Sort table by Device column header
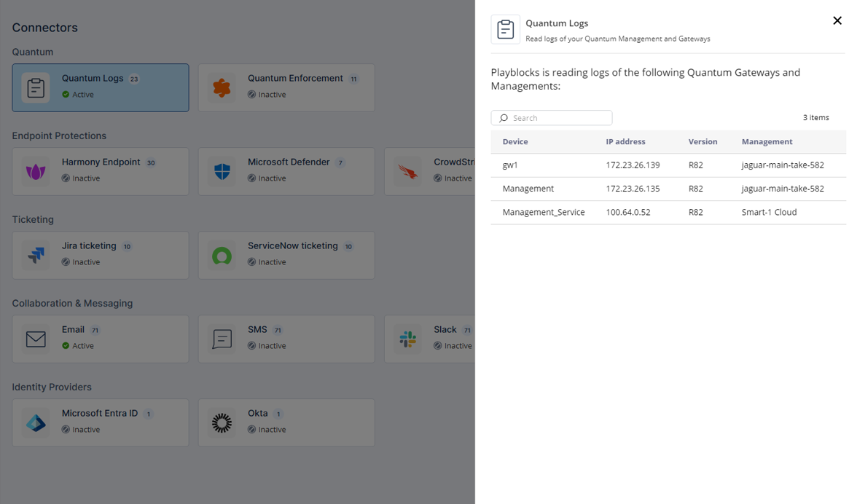 pos(515,142)
